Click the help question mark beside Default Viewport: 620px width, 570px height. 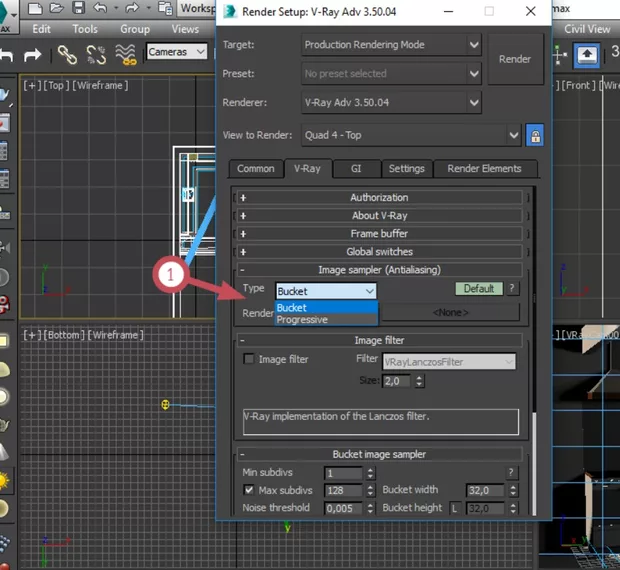pos(512,289)
